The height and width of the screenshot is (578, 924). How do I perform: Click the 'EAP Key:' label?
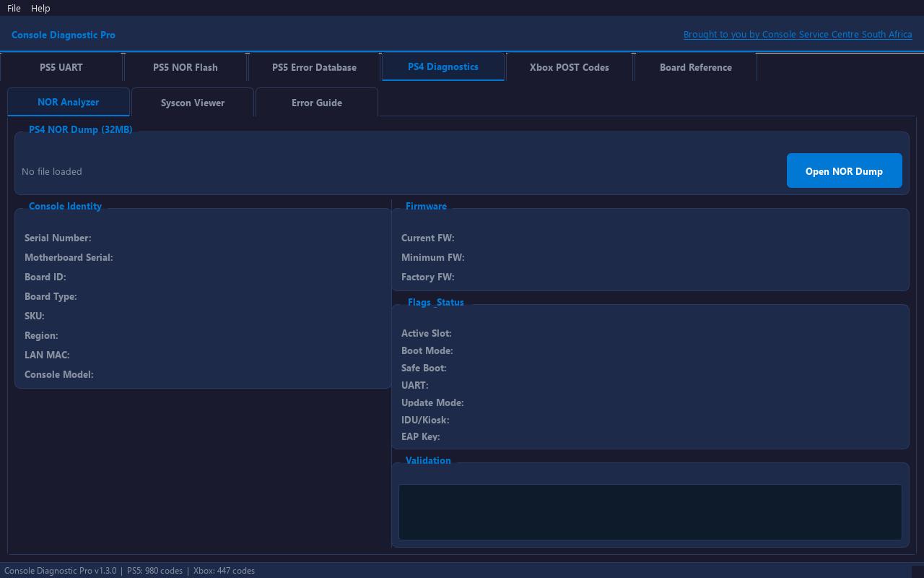(421, 436)
